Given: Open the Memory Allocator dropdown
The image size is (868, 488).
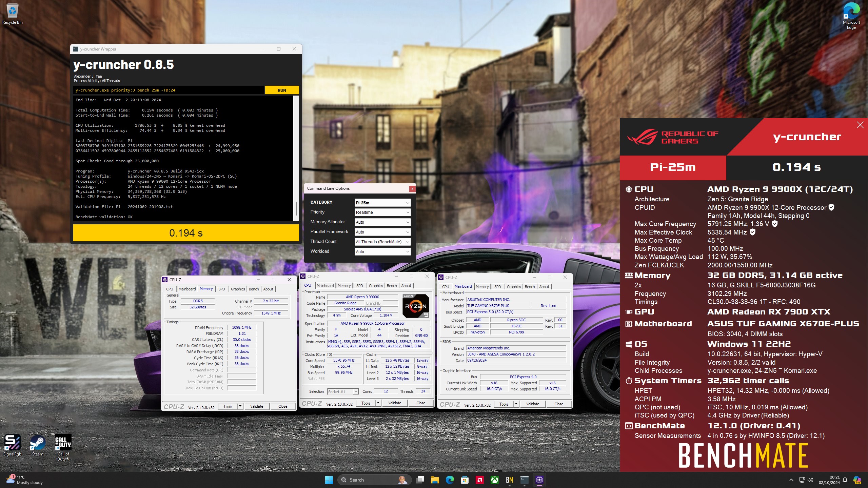Looking at the screenshot, I should coord(382,222).
